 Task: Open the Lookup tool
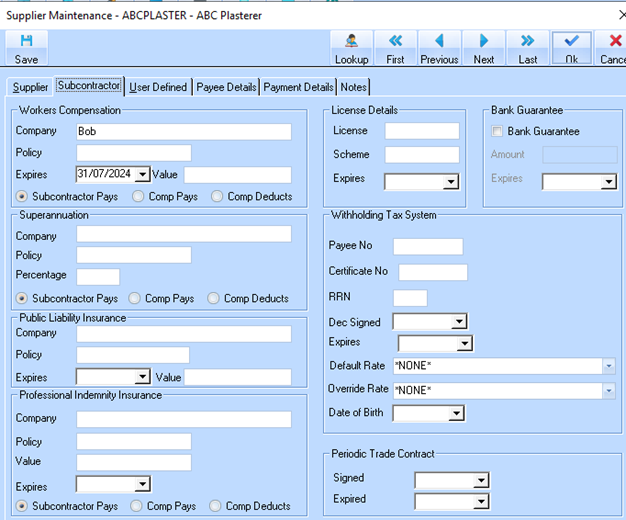(351, 42)
